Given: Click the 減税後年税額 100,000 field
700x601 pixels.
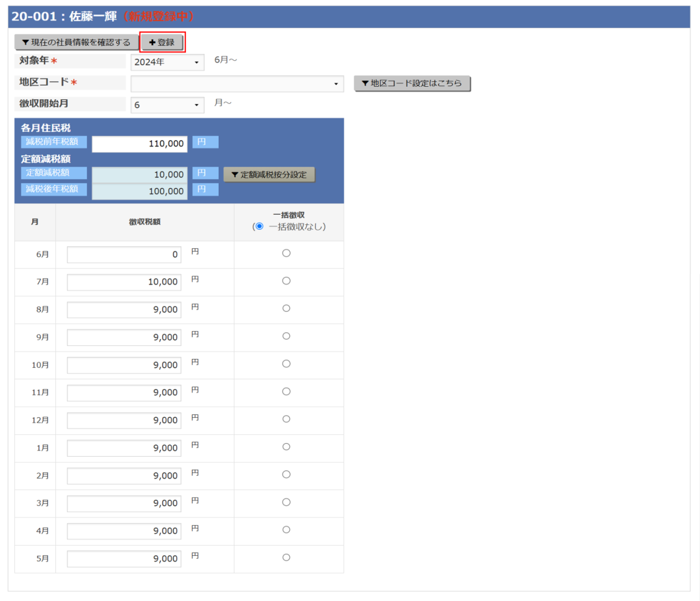Looking at the screenshot, I should [x=139, y=191].
